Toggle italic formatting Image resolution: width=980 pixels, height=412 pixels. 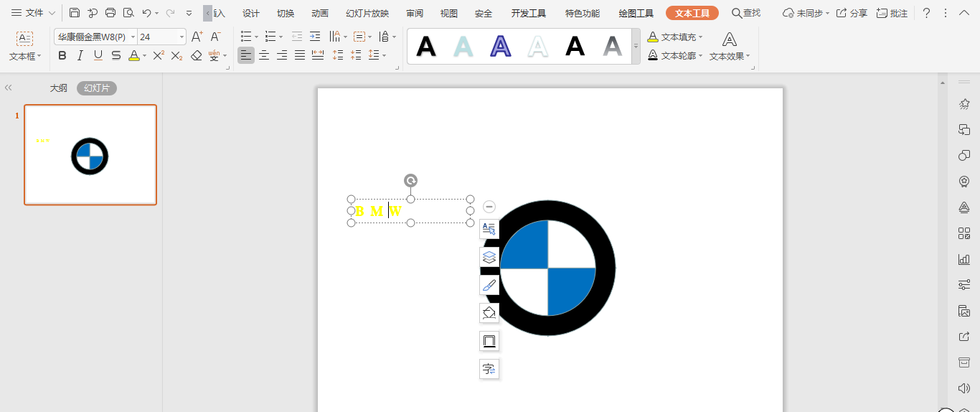pyautogui.click(x=80, y=55)
